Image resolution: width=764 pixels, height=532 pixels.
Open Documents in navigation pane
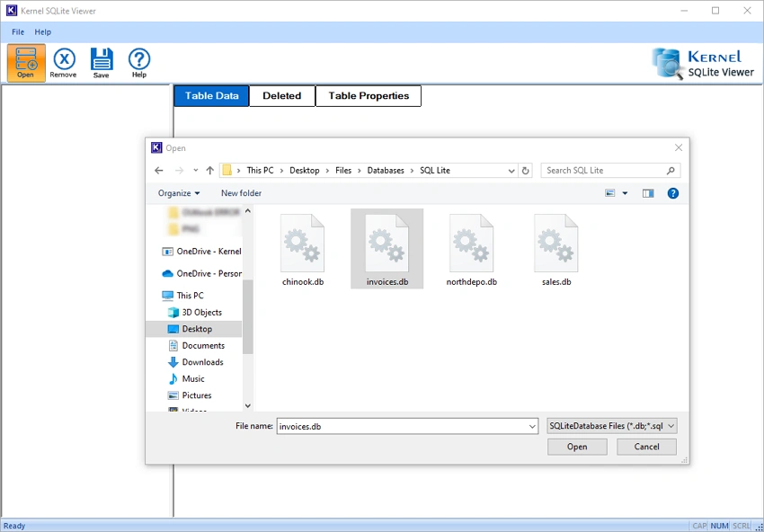tap(196, 346)
